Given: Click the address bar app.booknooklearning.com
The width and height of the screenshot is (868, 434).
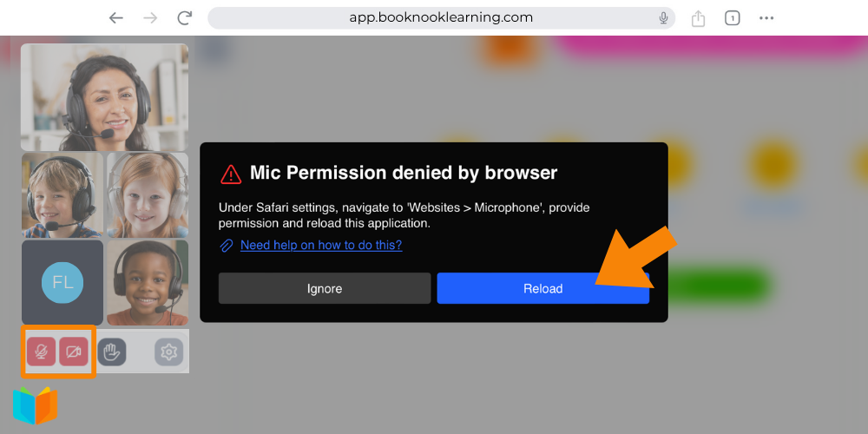Looking at the screenshot, I should pos(441,17).
